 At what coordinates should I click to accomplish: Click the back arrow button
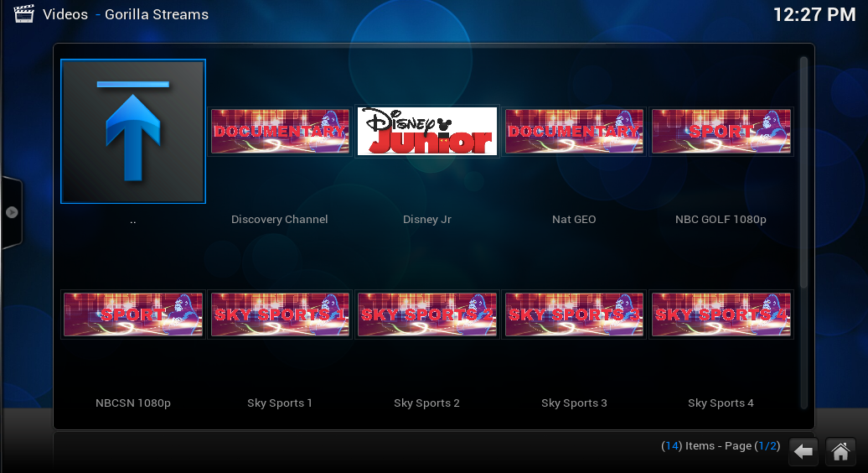(803, 452)
